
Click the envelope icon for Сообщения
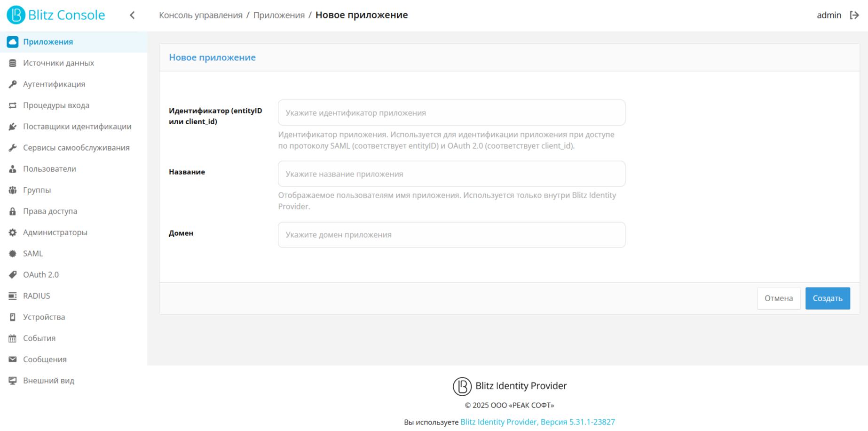pos(13,359)
